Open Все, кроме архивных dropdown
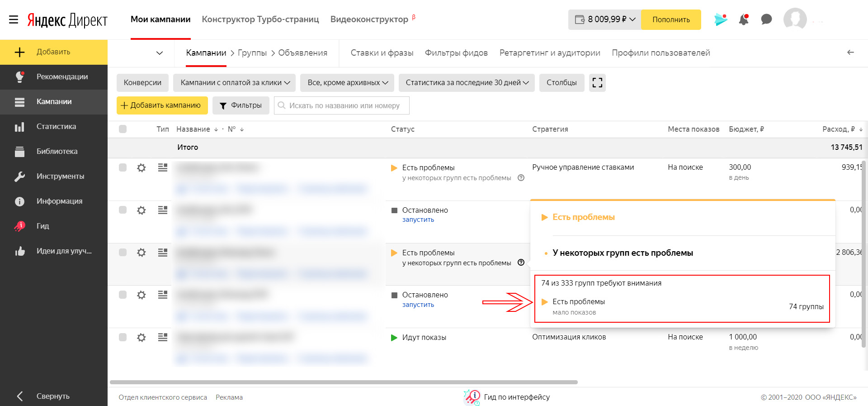This screenshot has height=406, width=868. (x=347, y=83)
